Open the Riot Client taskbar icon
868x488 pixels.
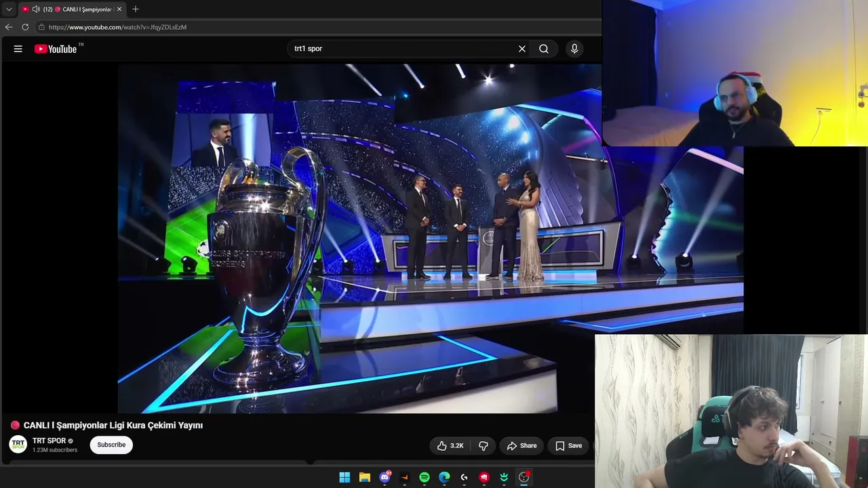click(x=484, y=477)
